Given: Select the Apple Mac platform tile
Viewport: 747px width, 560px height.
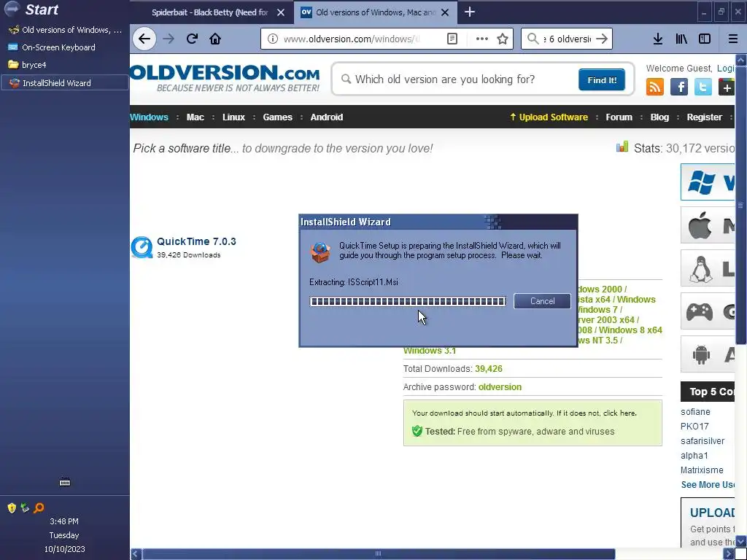Looking at the screenshot, I should [x=708, y=225].
